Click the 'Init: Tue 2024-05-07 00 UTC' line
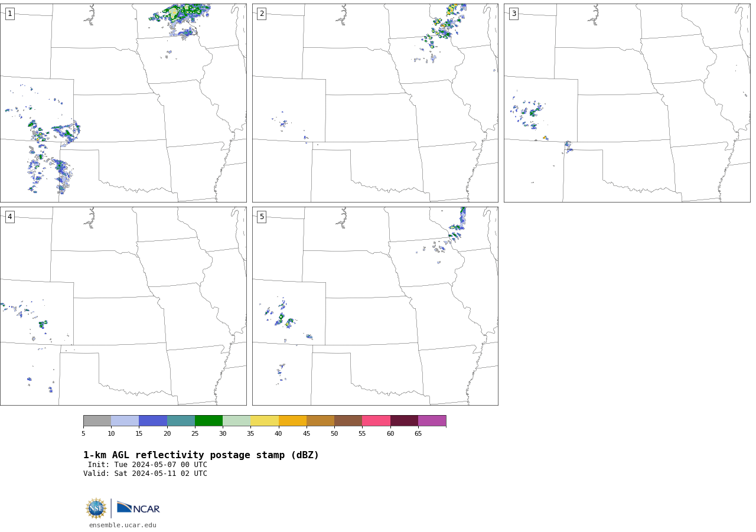The width and height of the screenshot is (756, 532). pos(148,465)
